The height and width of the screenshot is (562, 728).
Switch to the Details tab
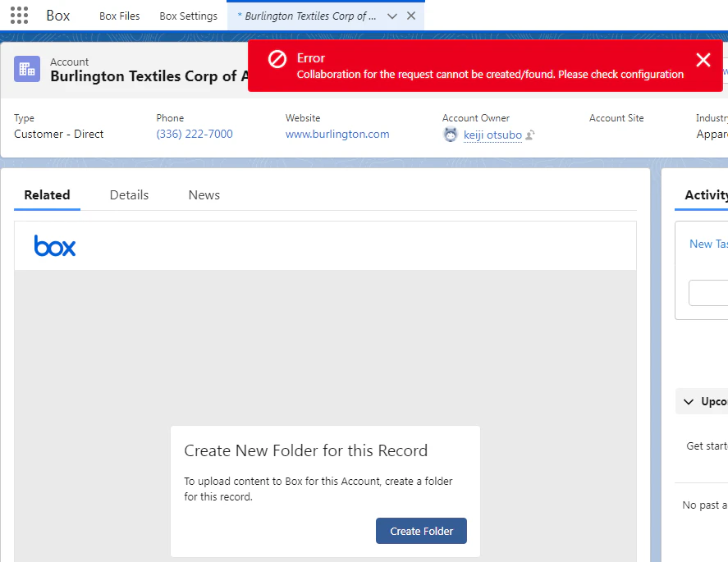(129, 195)
